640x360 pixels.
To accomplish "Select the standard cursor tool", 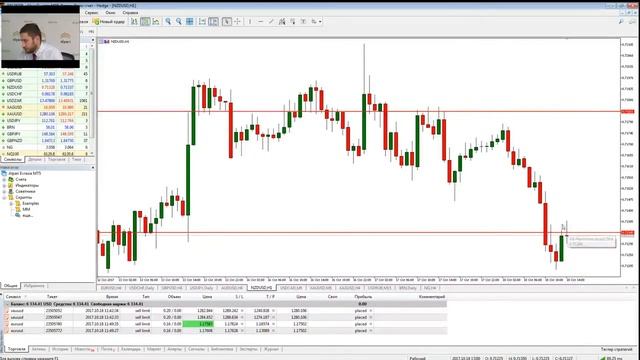I will 227,21.
